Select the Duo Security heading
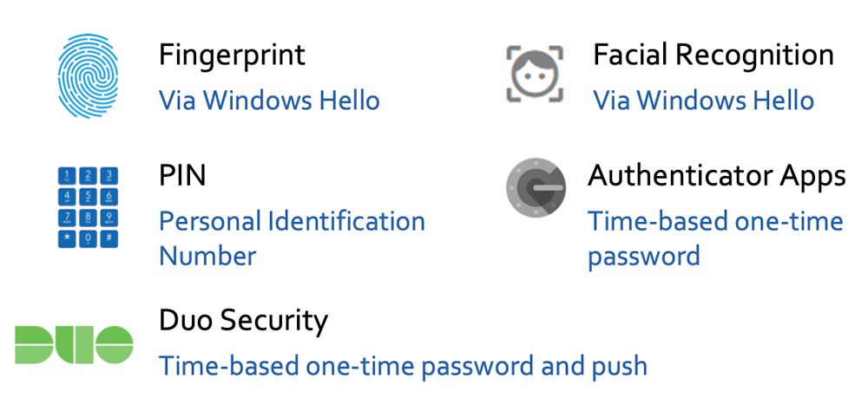This screenshot has width=868, height=404. [x=244, y=321]
